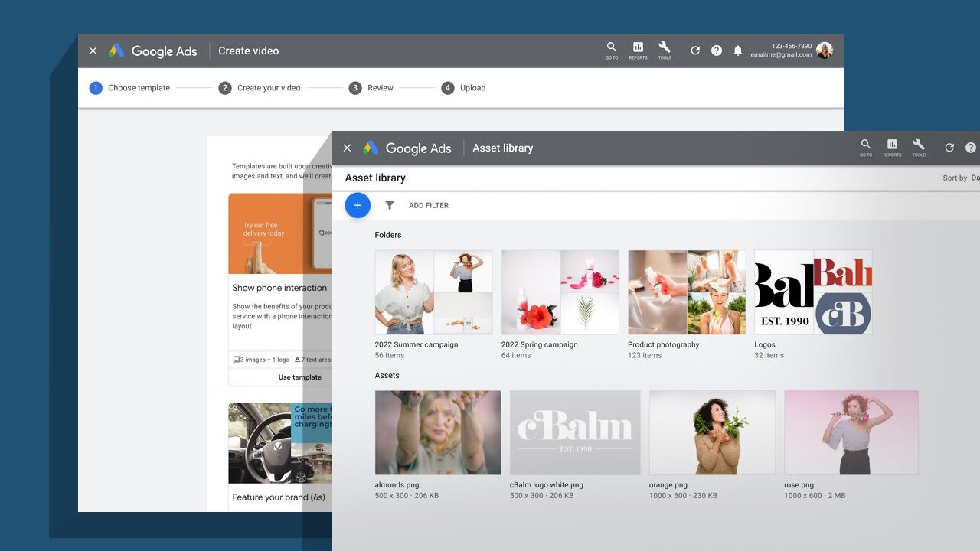Screen dimensions: 980x551
Task: Click the Folders section heading
Action: [x=388, y=235]
